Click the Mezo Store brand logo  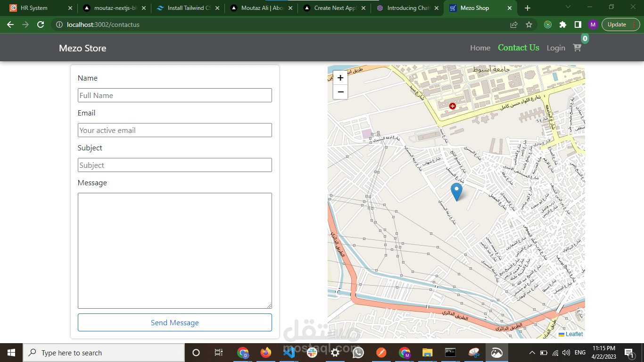[83, 48]
